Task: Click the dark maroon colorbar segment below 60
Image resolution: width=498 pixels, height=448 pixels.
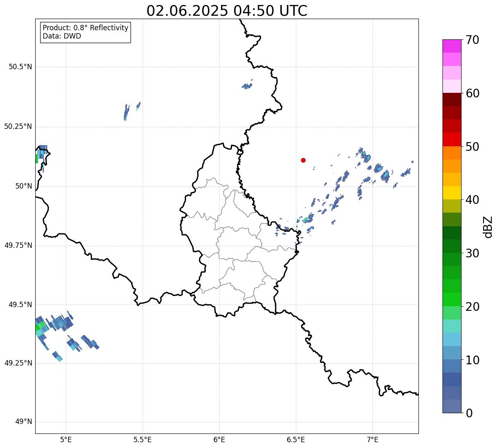Action: 452,99
